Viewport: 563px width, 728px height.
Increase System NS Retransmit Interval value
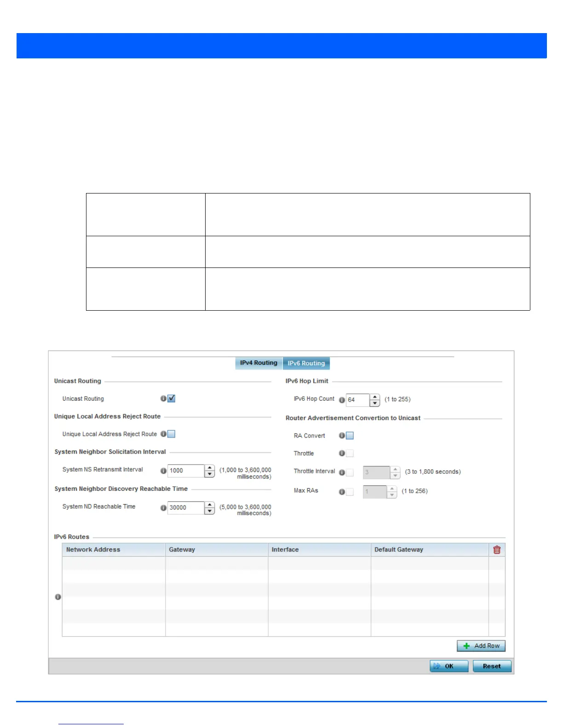coord(210,468)
